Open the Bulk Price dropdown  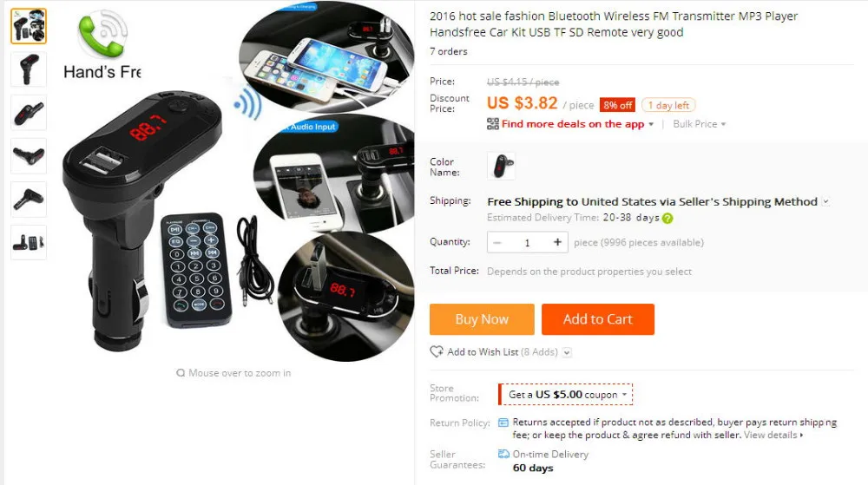click(x=699, y=124)
